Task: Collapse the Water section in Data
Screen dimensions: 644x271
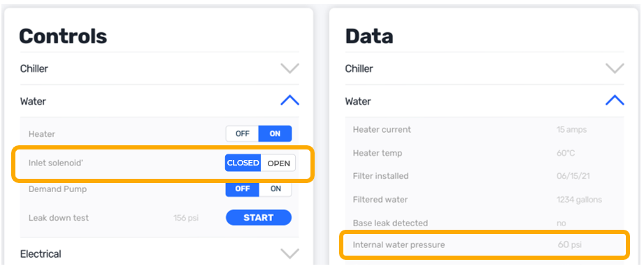Action: (x=615, y=101)
